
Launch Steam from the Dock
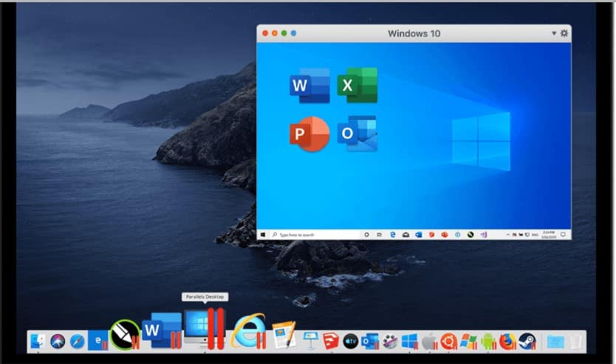coord(527,341)
